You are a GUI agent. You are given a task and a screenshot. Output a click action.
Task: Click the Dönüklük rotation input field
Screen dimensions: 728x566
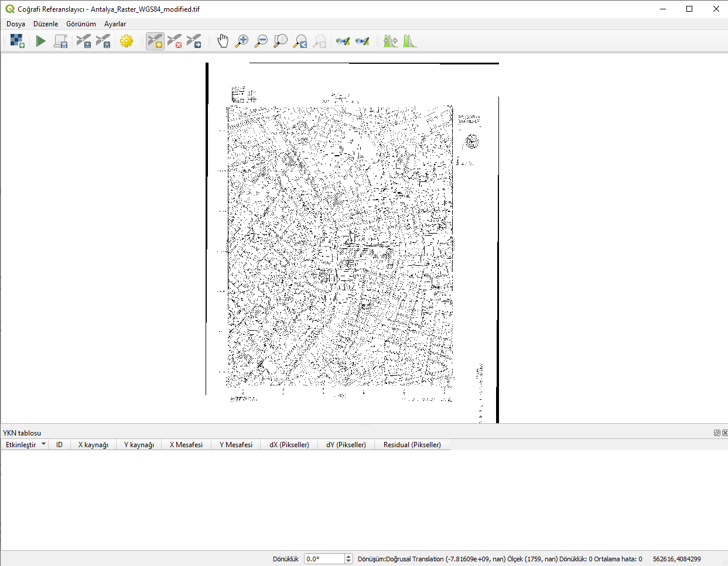coord(324,559)
